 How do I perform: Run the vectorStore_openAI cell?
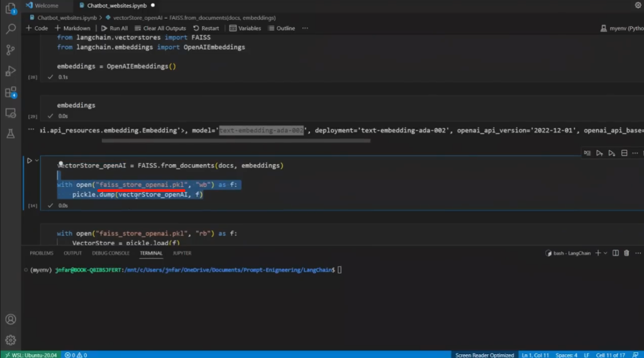point(29,160)
